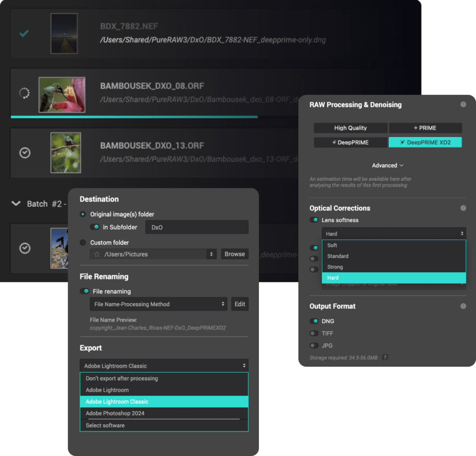Click the DxO subfolder name field

click(x=197, y=227)
